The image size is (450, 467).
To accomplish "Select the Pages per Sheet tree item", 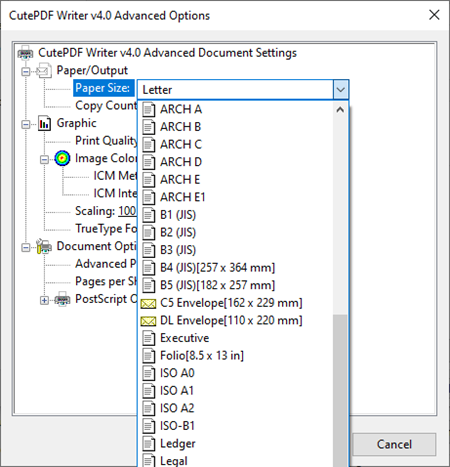I will [106, 282].
